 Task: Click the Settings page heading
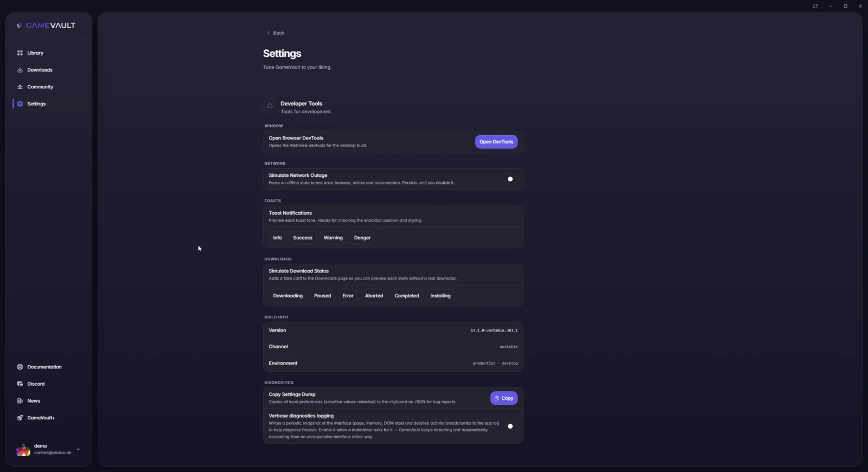point(282,54)
